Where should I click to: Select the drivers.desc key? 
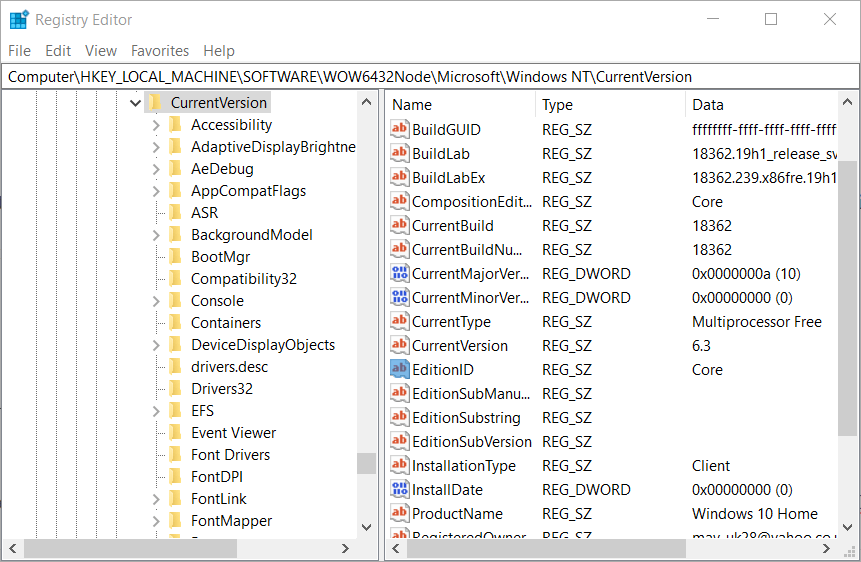230,366
